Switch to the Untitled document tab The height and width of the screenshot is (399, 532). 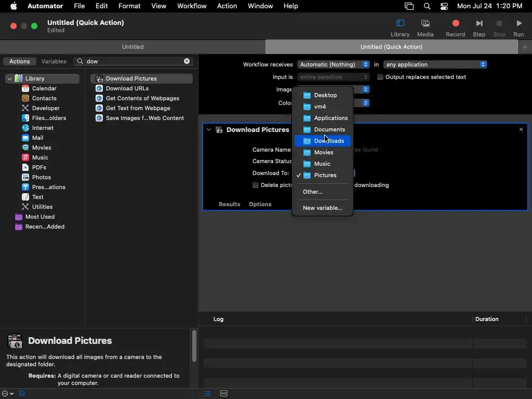(x=132, y=47)
